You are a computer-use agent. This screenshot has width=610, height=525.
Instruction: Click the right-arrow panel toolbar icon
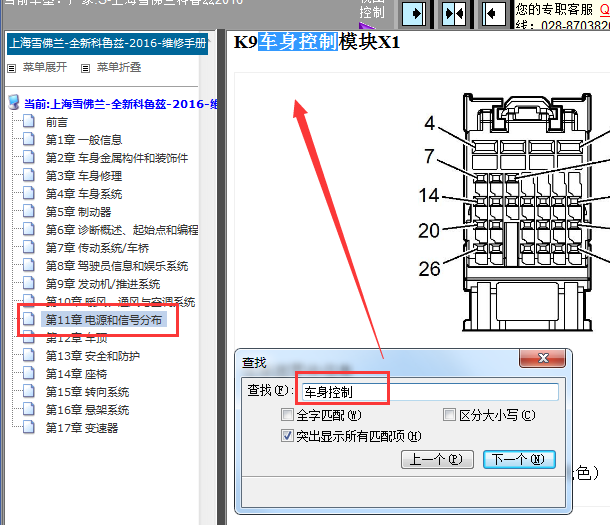coord(414,14)
